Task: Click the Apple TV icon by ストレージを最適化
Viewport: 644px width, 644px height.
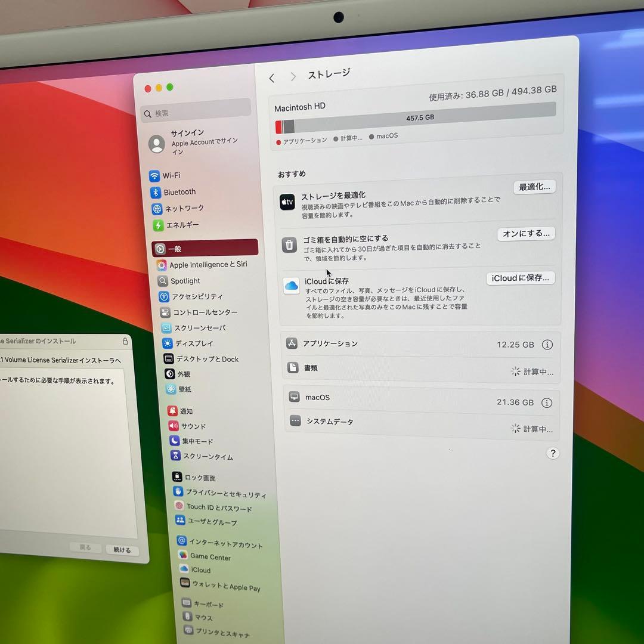Action: (287, 202)
